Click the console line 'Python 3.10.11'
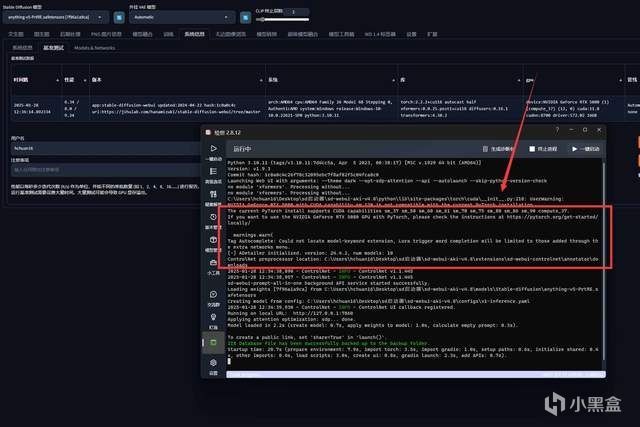 (354, 163)
